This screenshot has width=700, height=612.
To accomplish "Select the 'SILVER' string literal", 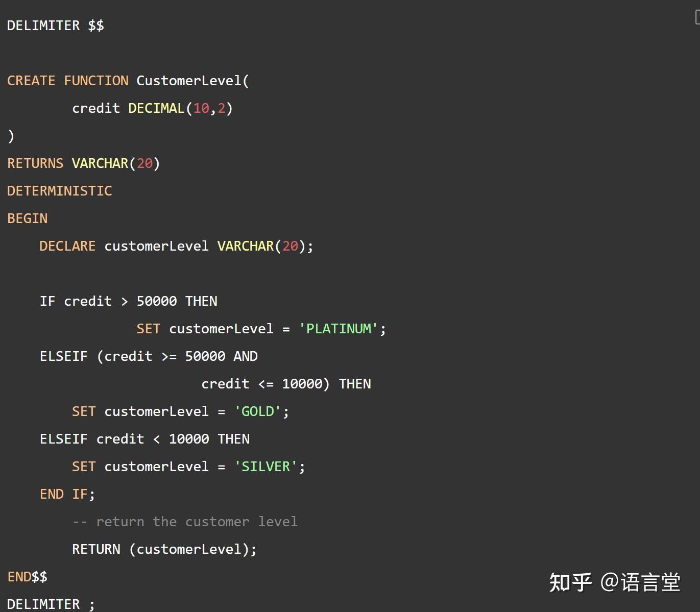I will pos(265,466).
